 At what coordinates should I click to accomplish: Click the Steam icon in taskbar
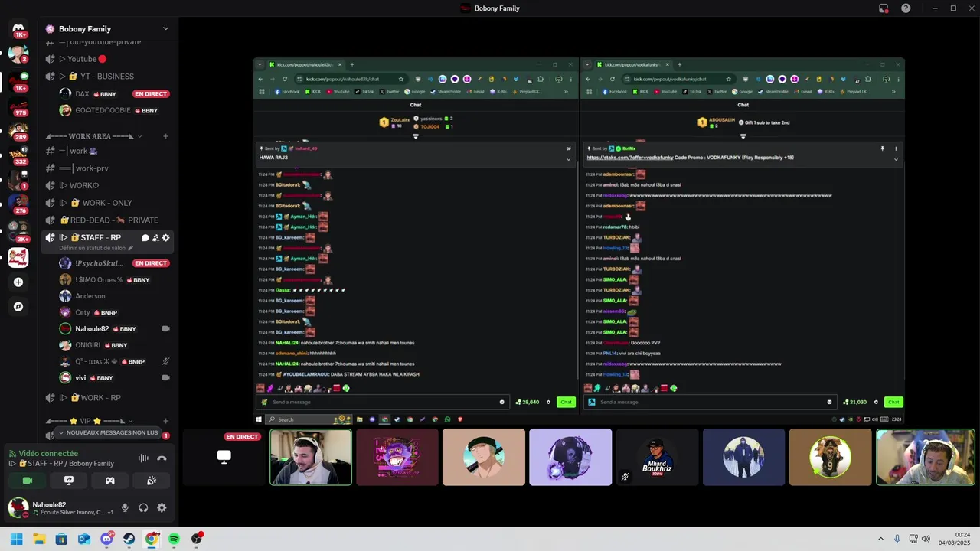[x=129, y=539]
